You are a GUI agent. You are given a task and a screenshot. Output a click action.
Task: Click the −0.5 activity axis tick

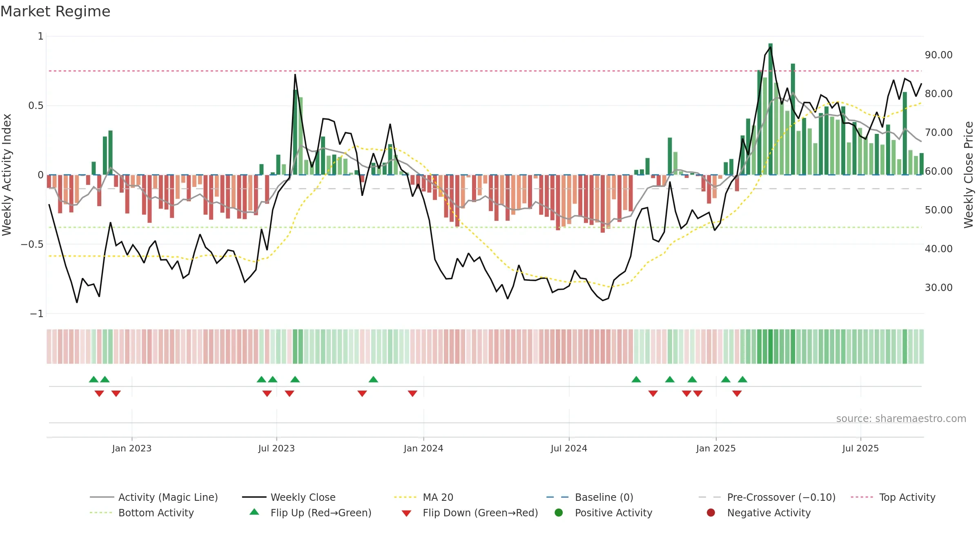pos(32,244)
